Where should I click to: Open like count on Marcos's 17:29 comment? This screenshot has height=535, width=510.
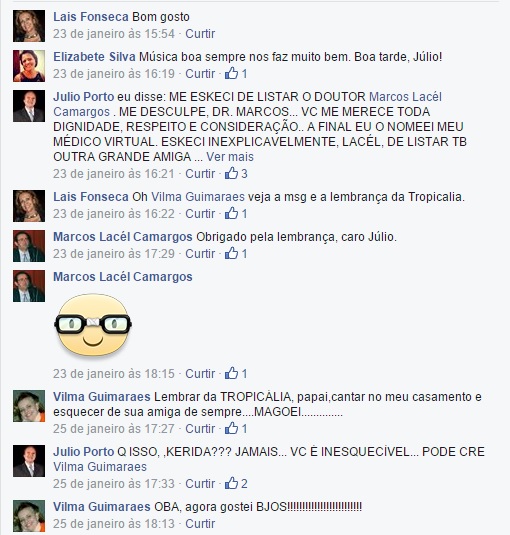click(x=236, y=253)
